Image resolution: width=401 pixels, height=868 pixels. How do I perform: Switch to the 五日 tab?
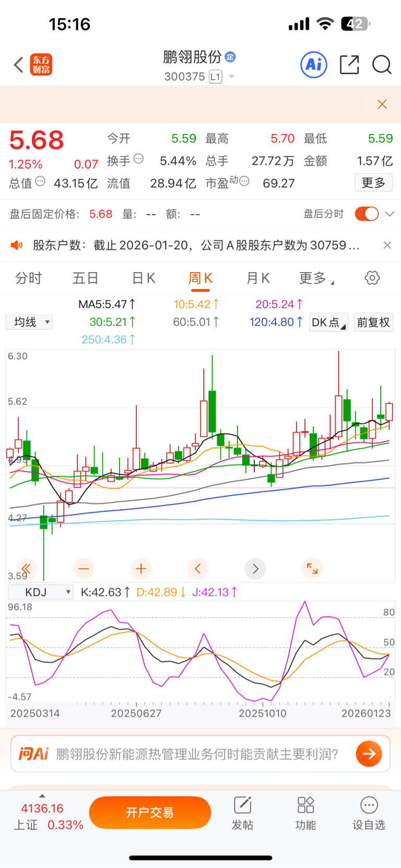86,278
